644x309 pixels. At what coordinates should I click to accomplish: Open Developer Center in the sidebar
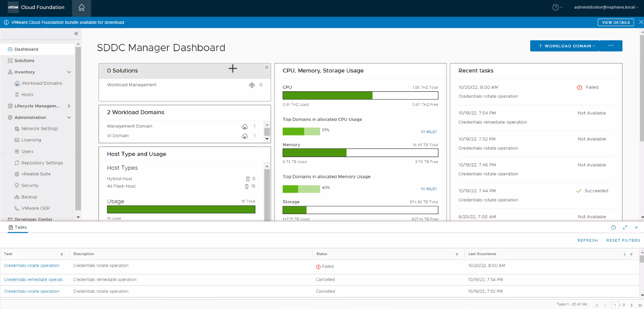tap(33, 219)
